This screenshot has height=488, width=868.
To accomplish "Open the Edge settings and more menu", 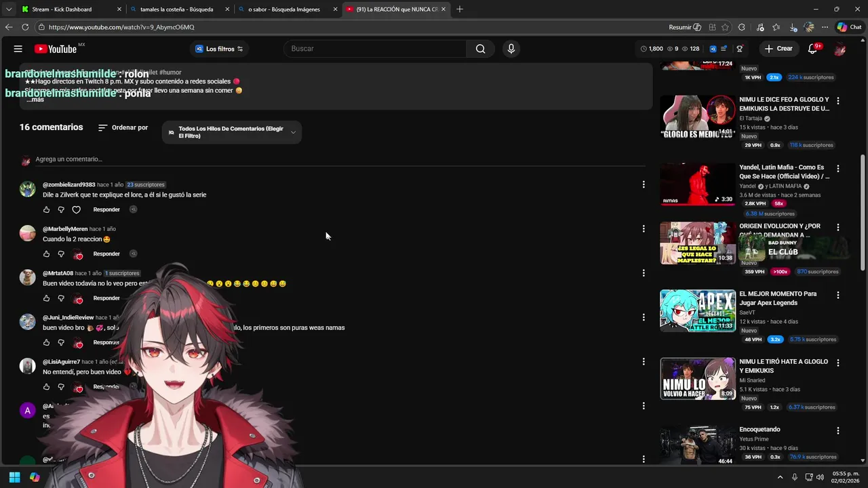I will [825, 27].
